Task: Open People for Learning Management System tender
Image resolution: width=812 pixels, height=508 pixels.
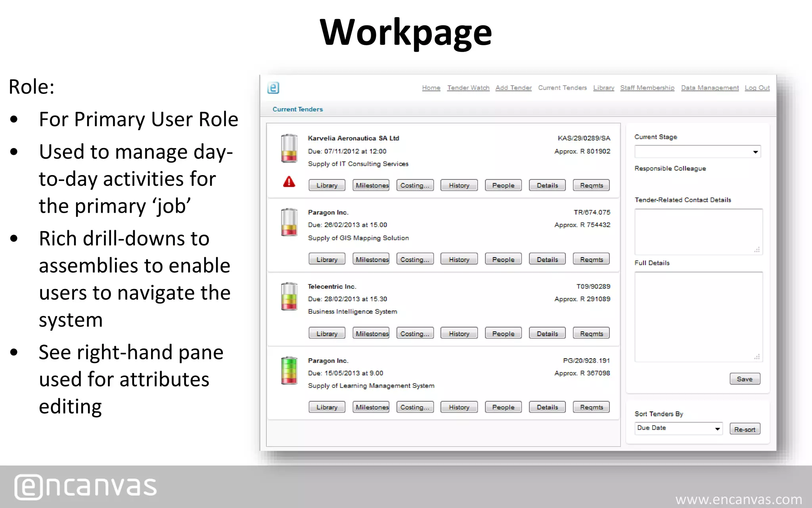Action: (x=503, y=407)
